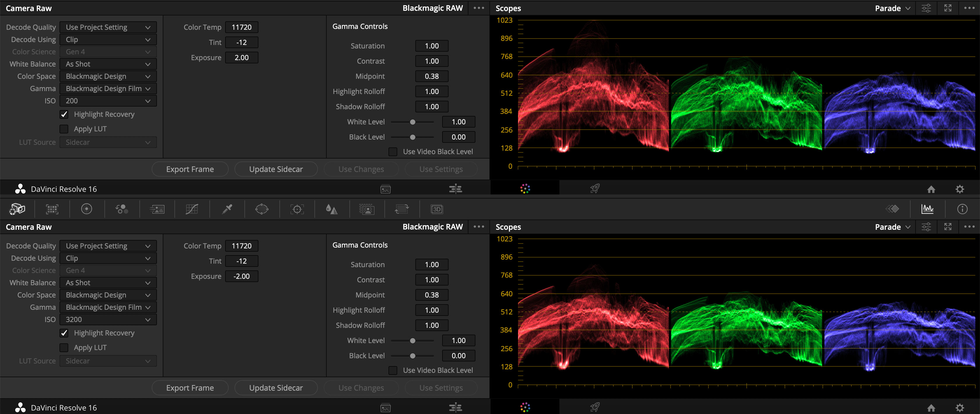Click Update Sidecar in the ISO 200 panel
Screen dimensions: 980x414
coord(276,169)
